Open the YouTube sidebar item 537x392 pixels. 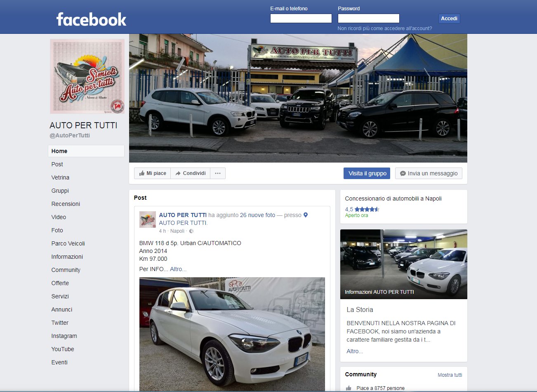(x=63, y=349)
